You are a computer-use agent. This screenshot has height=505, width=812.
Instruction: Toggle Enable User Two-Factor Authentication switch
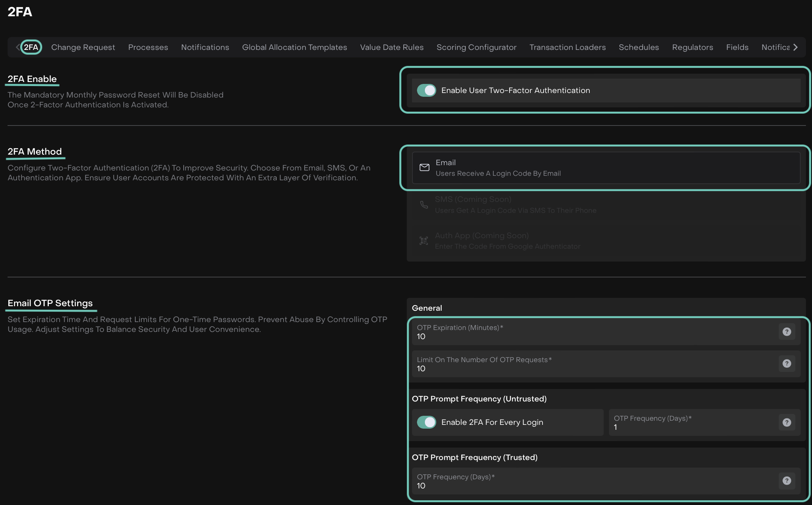pos(426,90)
